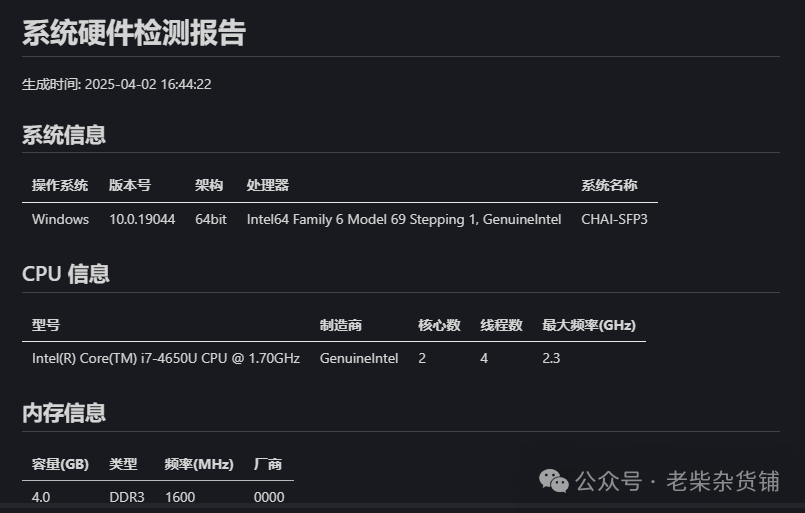The image size is (805, 513).
Task: Click the 频率(MHz) column header
Action: 199,464
